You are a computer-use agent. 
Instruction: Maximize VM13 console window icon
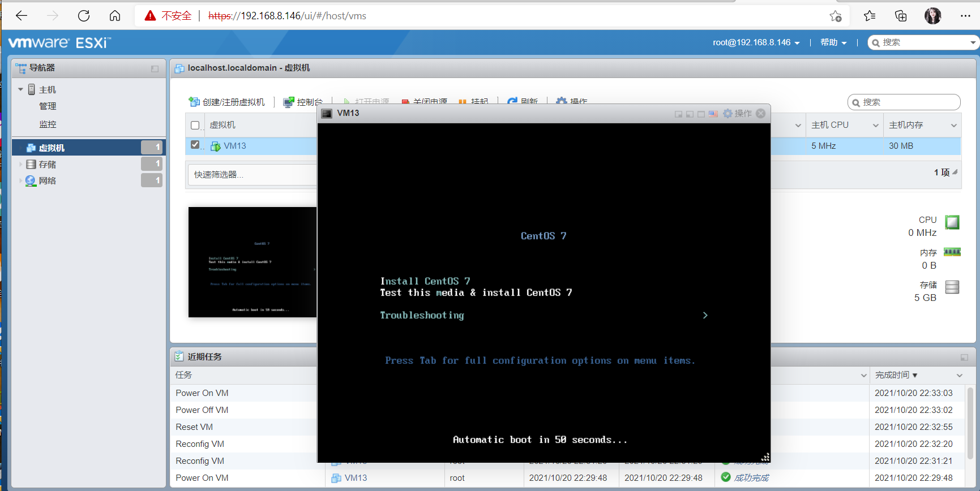701,114
